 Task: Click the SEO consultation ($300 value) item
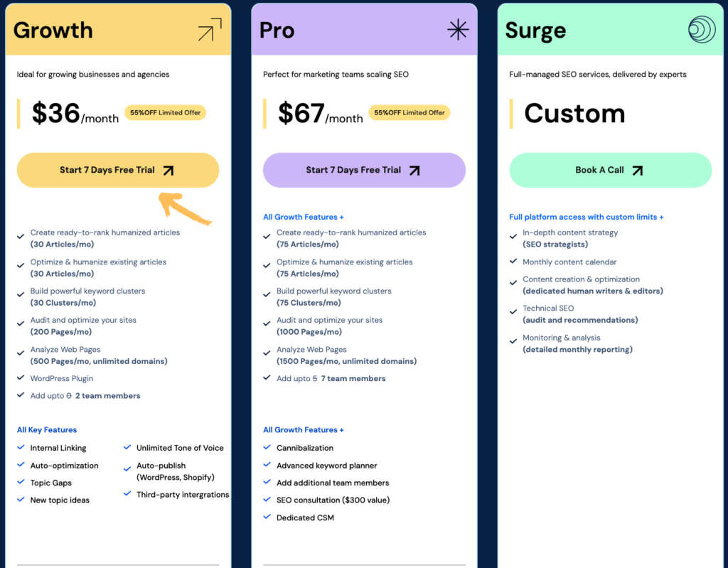(333, 500)
